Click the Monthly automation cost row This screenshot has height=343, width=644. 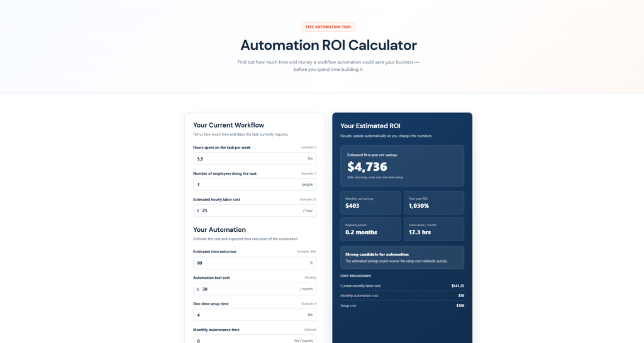coord(402,296)
